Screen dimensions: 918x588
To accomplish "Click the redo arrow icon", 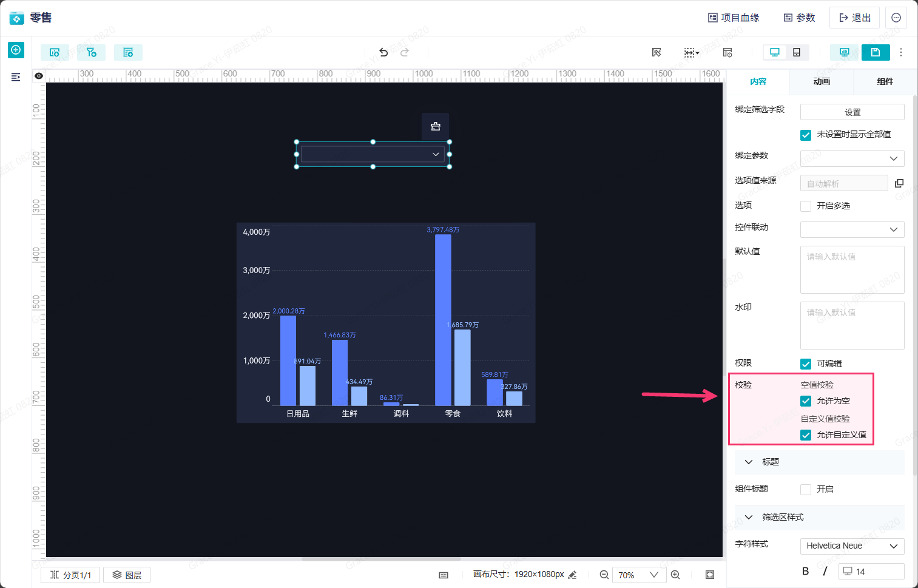I will click(x=405, y=52).
